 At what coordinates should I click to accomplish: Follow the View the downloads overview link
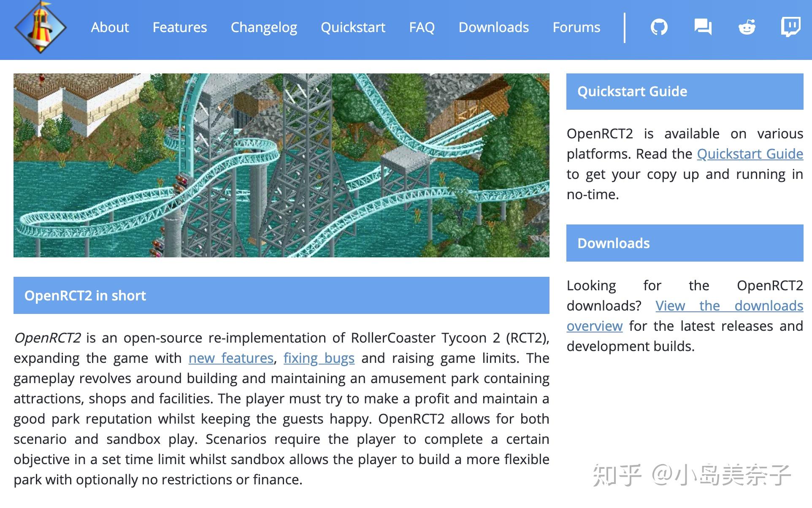tap(729, 306)
